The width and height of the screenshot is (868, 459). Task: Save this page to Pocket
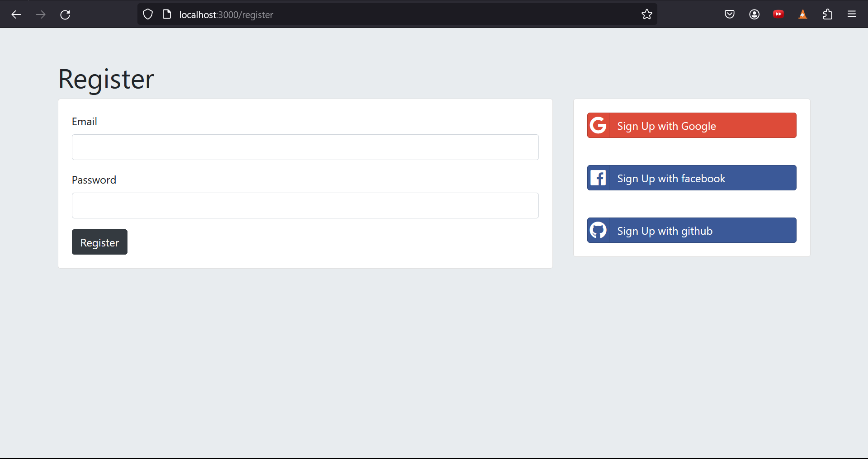(729, 14)
